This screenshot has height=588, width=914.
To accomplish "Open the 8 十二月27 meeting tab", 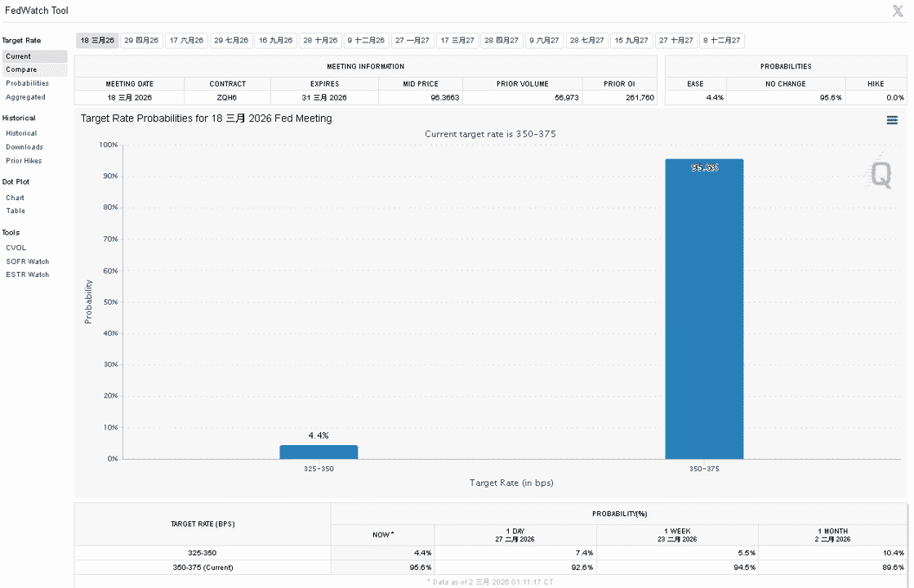I will [721, 40].
